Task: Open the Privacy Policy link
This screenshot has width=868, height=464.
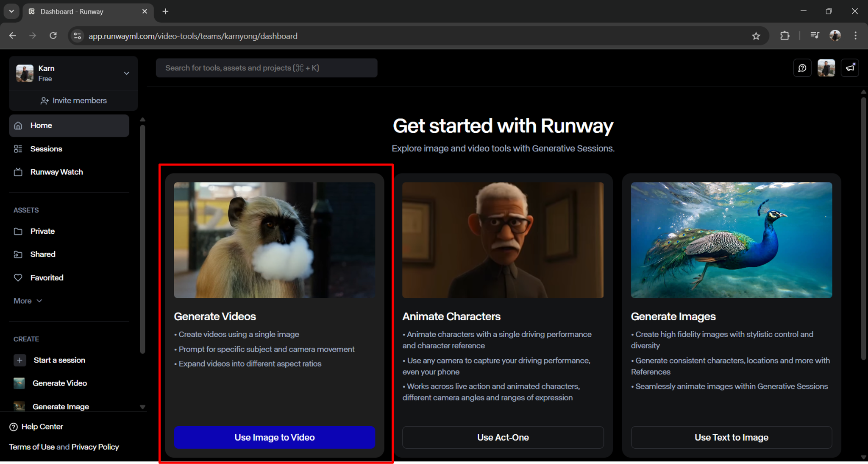Action: coord(95,447)
